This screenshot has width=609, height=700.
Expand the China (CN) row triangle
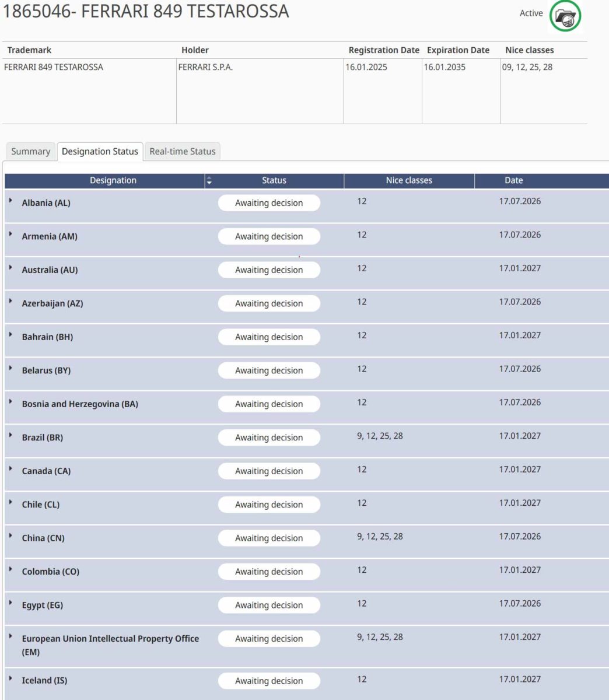[10, 535]
